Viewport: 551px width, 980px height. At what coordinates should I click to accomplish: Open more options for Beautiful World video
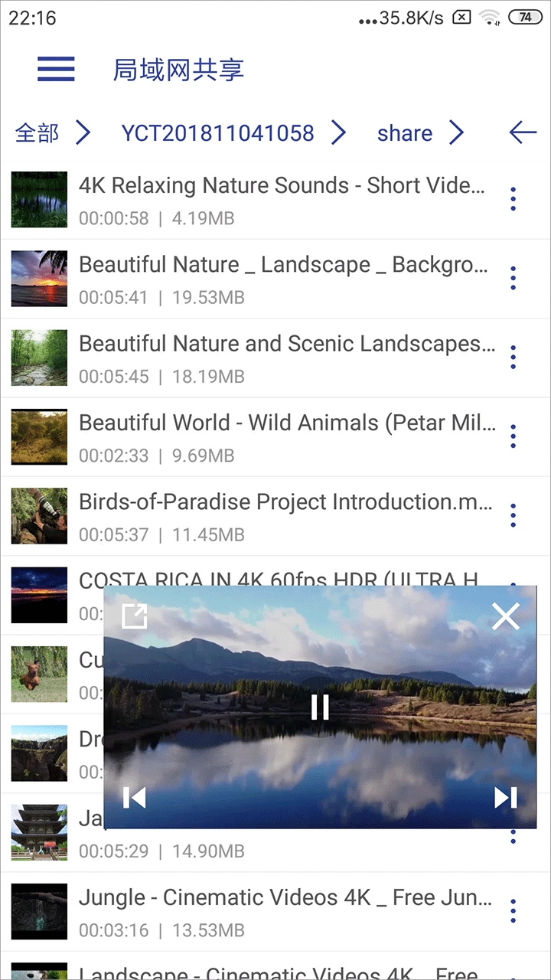pyautogui.click(x=513, y=436)
